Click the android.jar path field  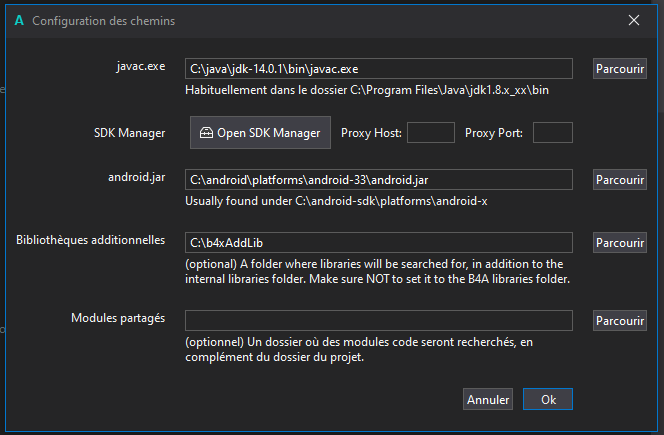point(378,179)
